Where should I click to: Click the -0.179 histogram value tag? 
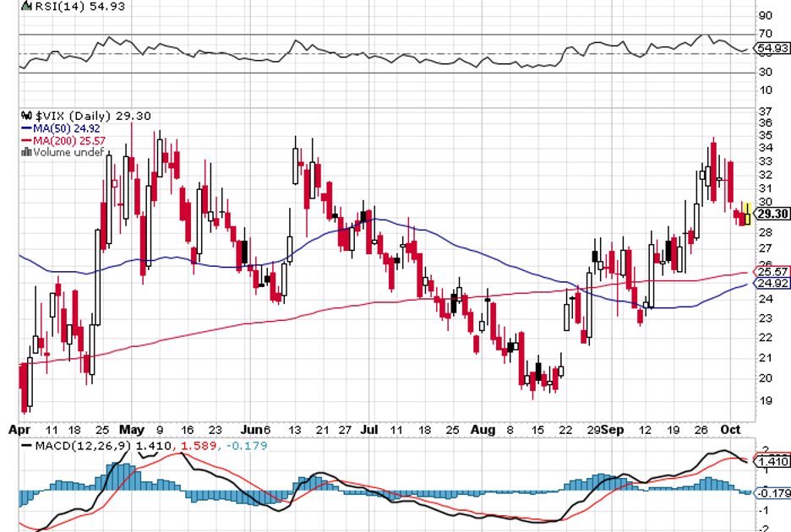772,493
